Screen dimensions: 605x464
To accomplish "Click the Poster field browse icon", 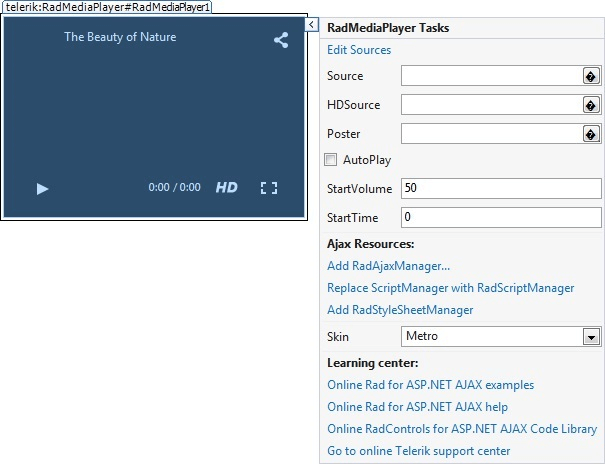I will coord(590,134).
